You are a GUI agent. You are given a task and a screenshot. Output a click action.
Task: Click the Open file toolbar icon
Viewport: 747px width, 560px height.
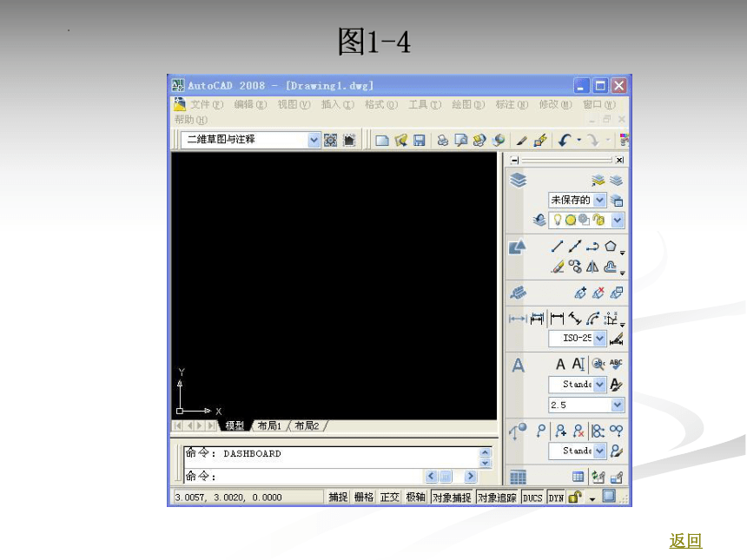pos(400,140)
